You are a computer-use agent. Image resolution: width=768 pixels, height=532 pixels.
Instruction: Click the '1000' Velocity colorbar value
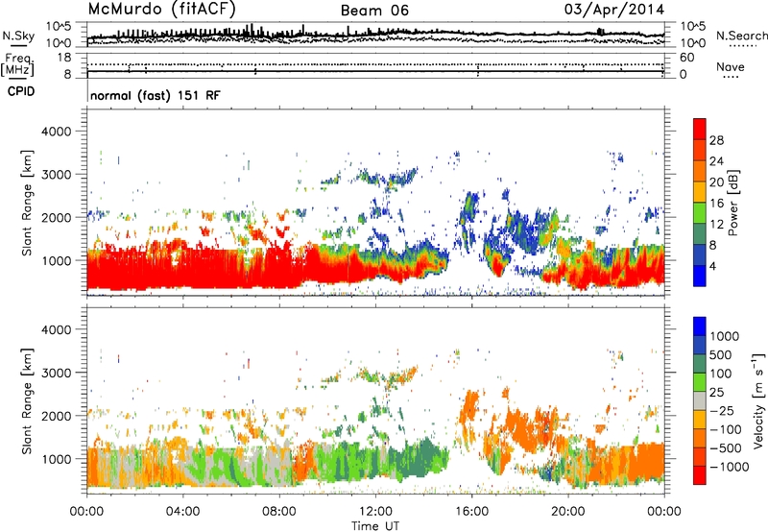[725, 336]
